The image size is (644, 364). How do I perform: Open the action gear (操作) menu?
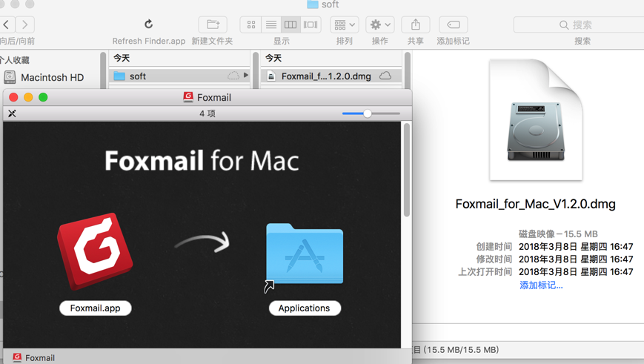380,24
